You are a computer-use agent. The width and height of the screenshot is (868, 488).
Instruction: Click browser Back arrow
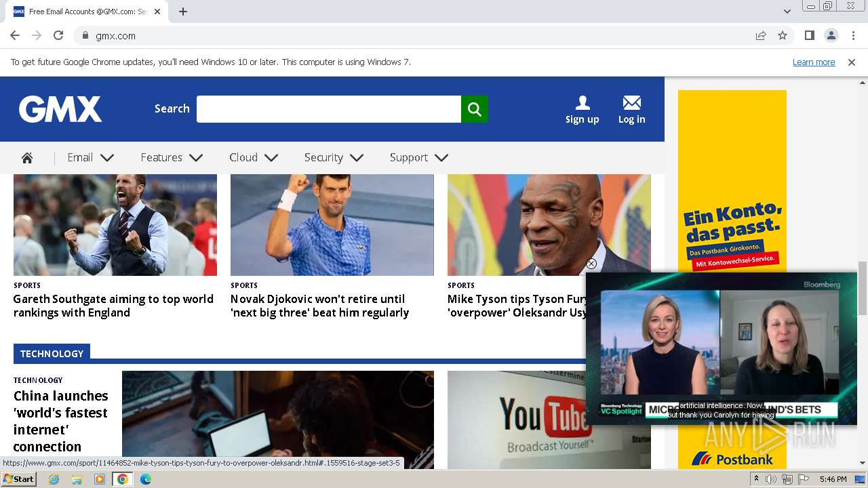tap(15, 35)
